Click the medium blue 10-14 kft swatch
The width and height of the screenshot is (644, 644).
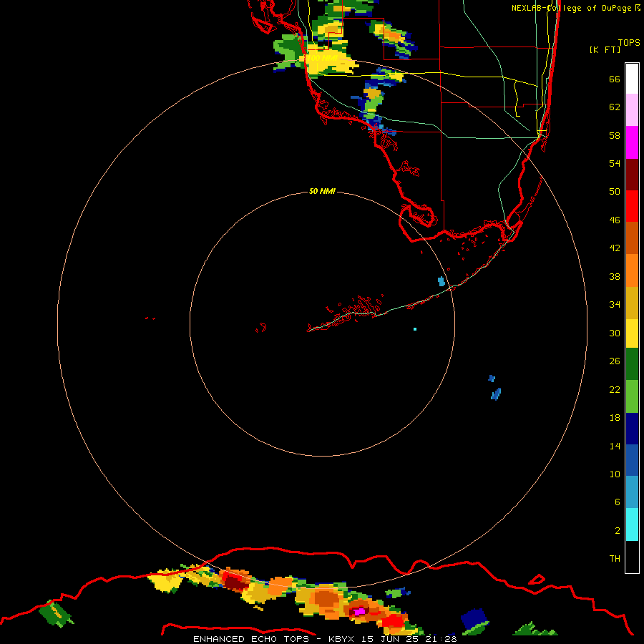[632, 460]
